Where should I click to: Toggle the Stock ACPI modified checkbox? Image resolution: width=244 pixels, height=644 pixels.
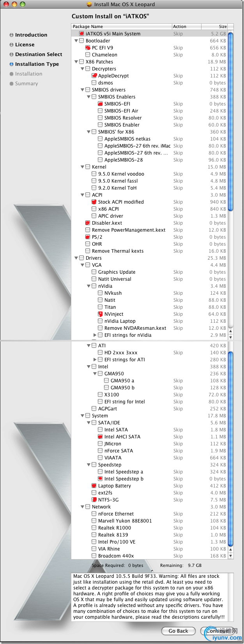coord(94,202)
